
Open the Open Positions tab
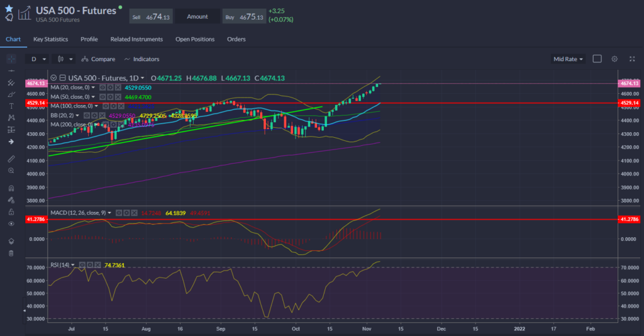(x=195, y=39)
